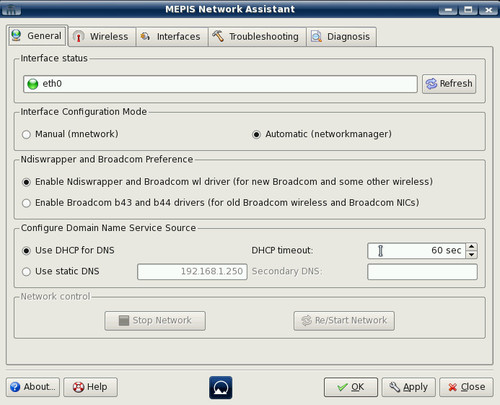Screen dimensions: 500x405
Task: Close window using title bar X
Action: pos(488,10)
